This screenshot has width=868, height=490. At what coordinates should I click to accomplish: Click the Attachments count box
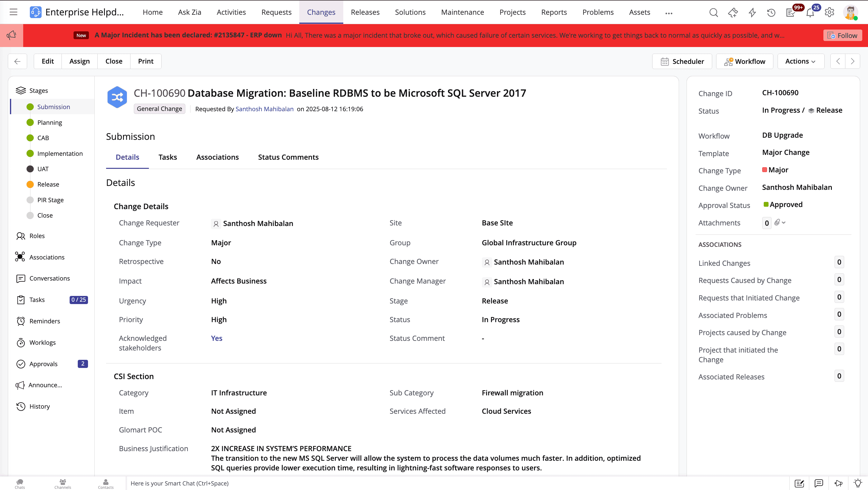pyautogui.click(x=766, y=223)
